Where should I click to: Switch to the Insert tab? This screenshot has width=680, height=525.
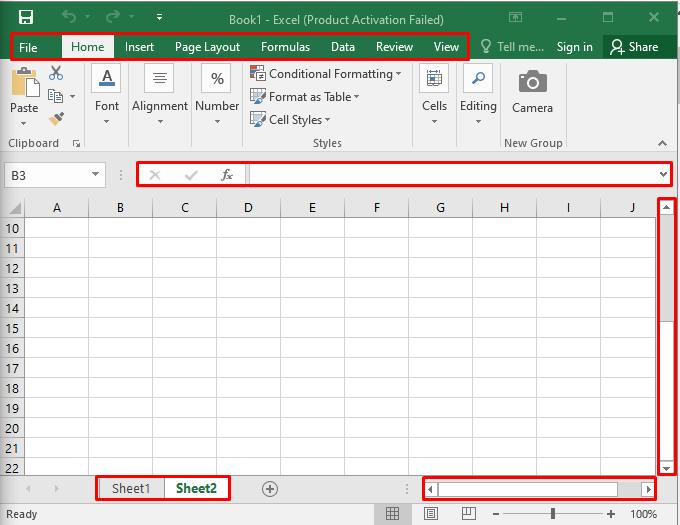(x=139, y=47)
